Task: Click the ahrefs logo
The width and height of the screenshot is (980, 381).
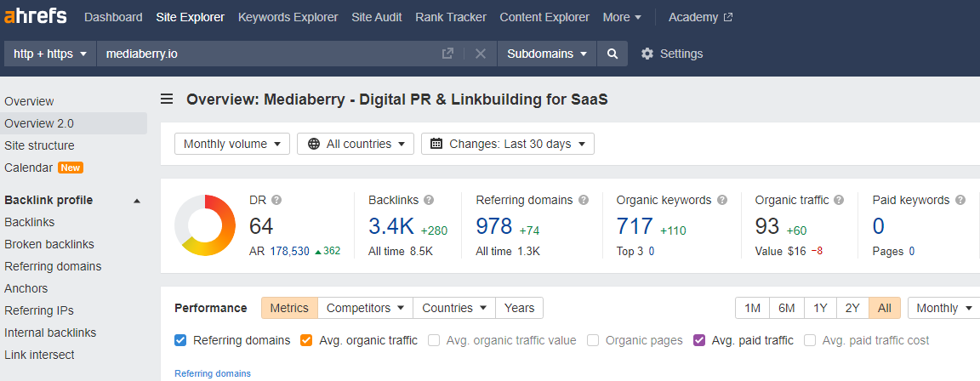Action: click(x=36, y=16)
